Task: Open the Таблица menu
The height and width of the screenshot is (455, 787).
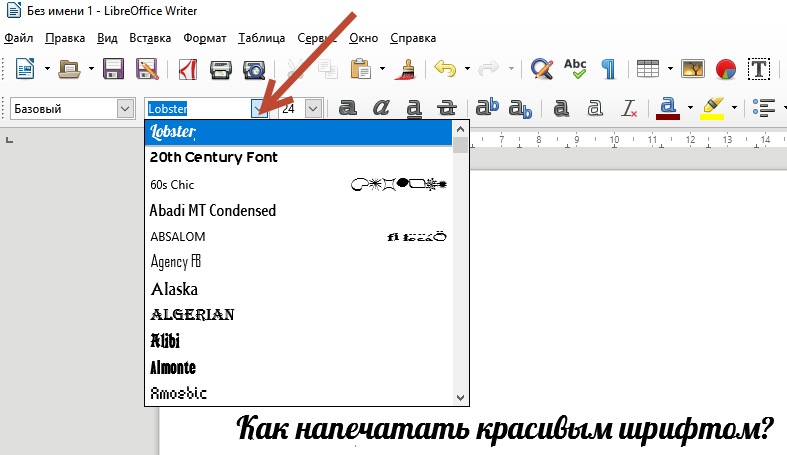Action: (x=262, y=38)
